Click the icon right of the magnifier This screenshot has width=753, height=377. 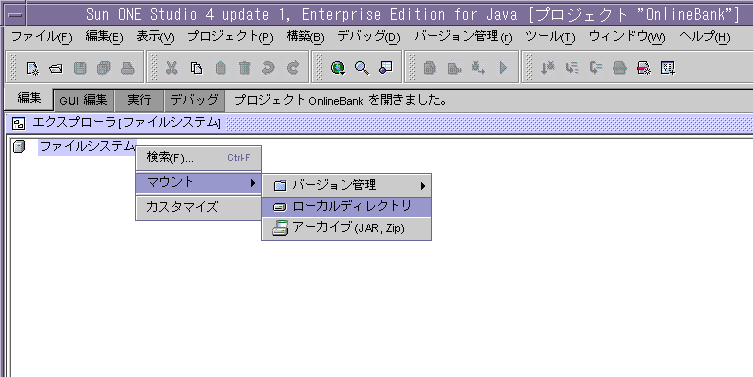tap(386, 68)
